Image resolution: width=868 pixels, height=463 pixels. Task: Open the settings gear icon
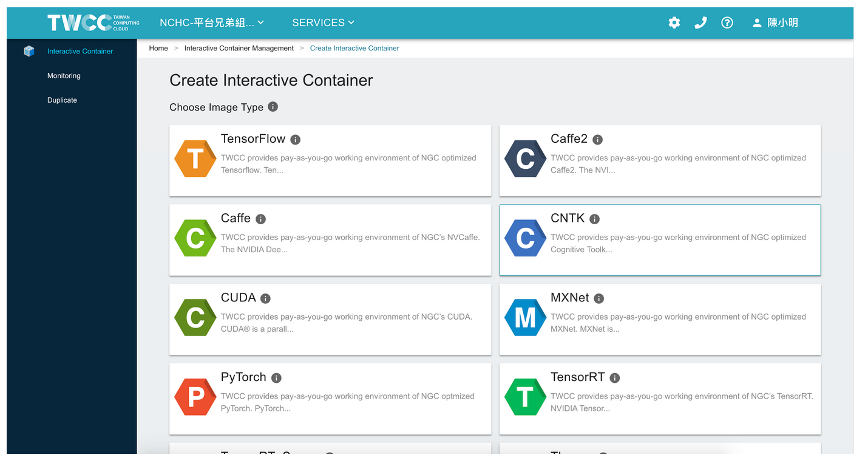pyautogui.click(x=674, y=22)
